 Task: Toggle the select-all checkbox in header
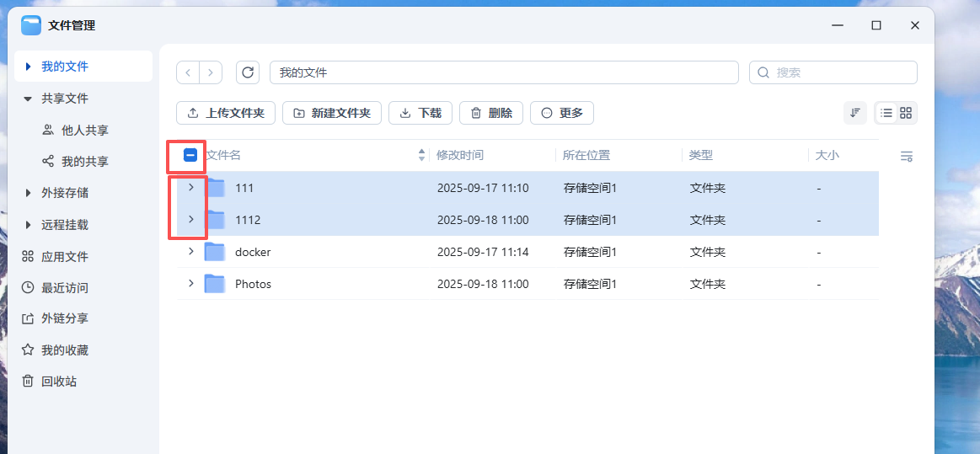tap(190, 155)
